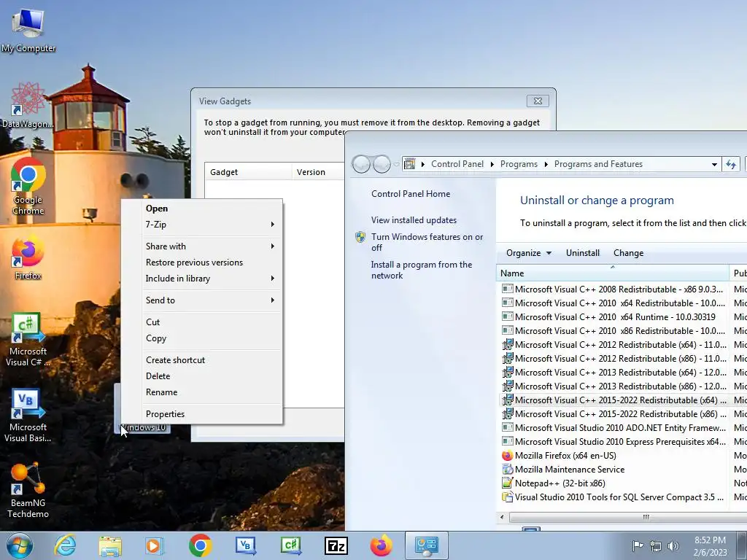Open Control Panel Home link
Image resolution: width=747 pixels, height=560 pixels.
(x=411, y=194)
